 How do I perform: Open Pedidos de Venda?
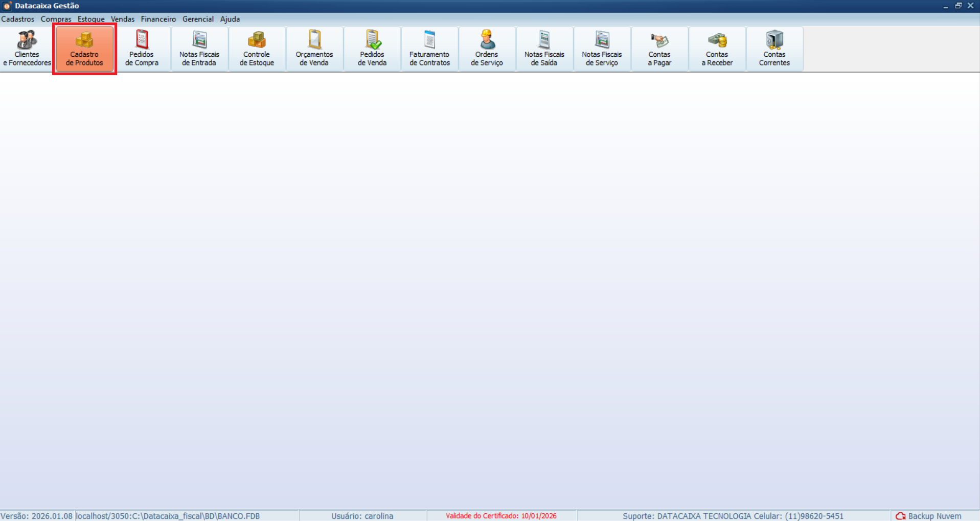[x=372, y=49]
